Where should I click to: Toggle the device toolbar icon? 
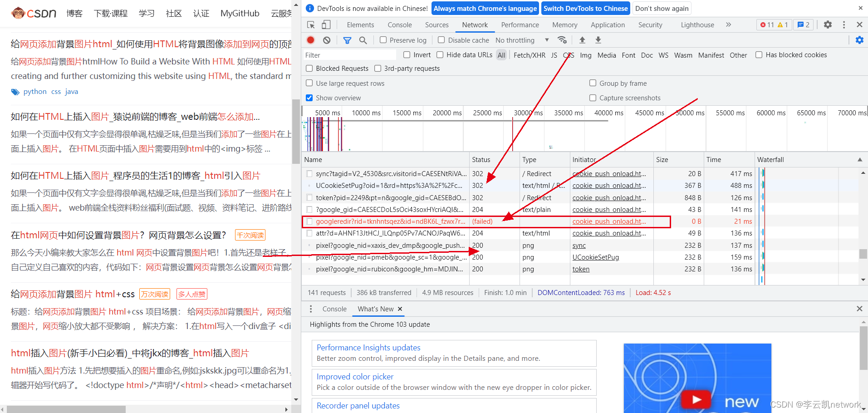coord(326,25)
